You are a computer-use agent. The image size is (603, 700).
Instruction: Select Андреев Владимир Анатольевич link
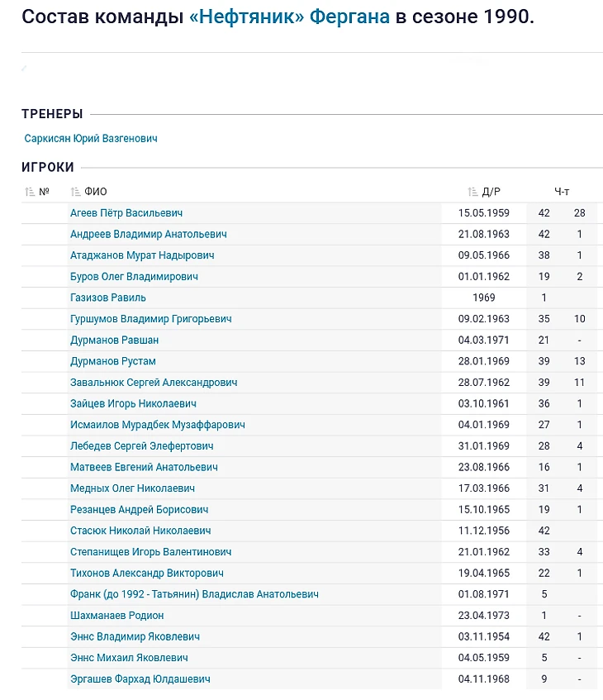tap(149, 234)
